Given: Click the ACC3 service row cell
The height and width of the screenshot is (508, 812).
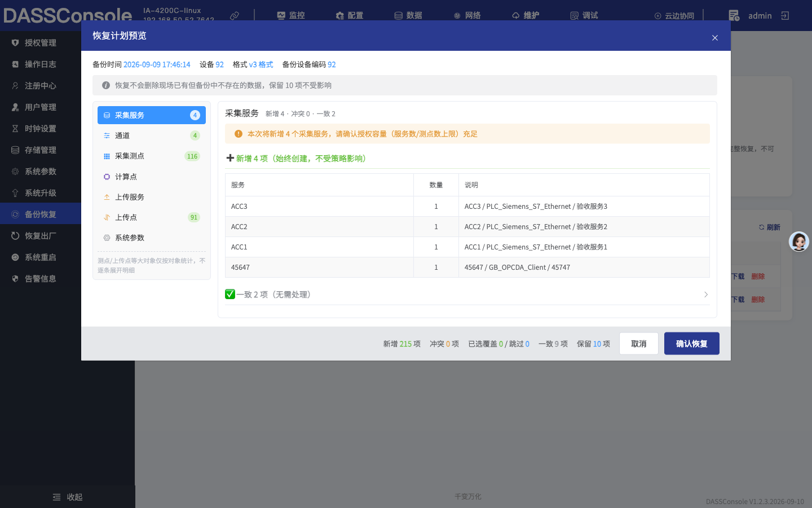Looking at the screenshot, I should (319, 207).
